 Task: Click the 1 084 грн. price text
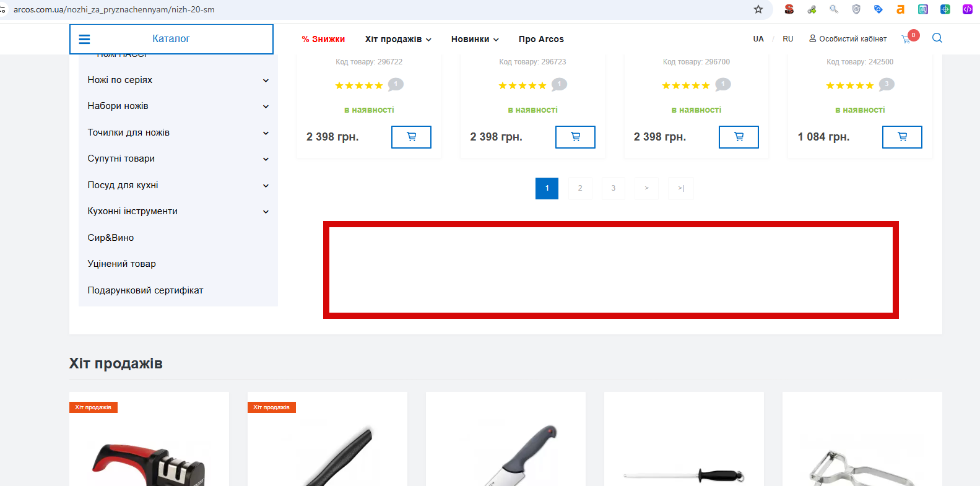[823, 137]
